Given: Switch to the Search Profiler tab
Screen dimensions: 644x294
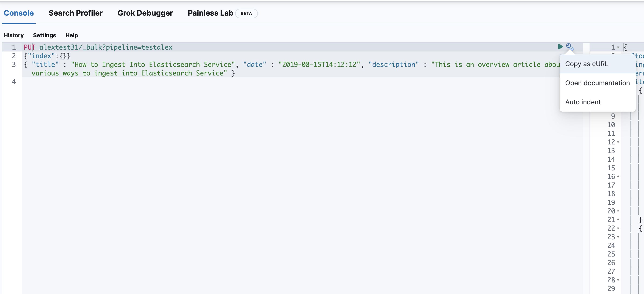Looking at the screenshot, I should click(x=75, y=13).
